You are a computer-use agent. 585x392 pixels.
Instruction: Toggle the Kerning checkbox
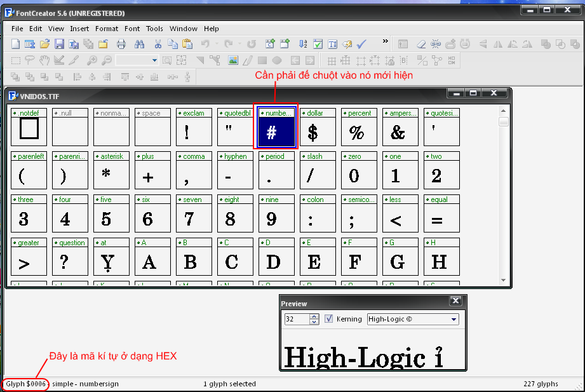click(x=328, y=319)
